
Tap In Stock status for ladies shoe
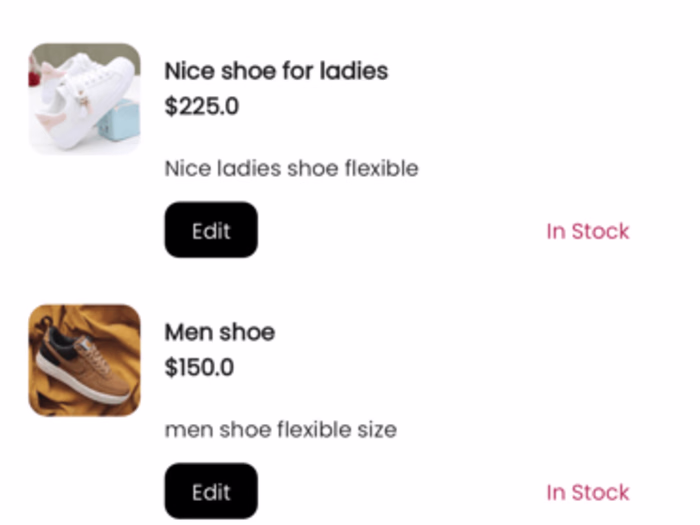coord(587,231)
